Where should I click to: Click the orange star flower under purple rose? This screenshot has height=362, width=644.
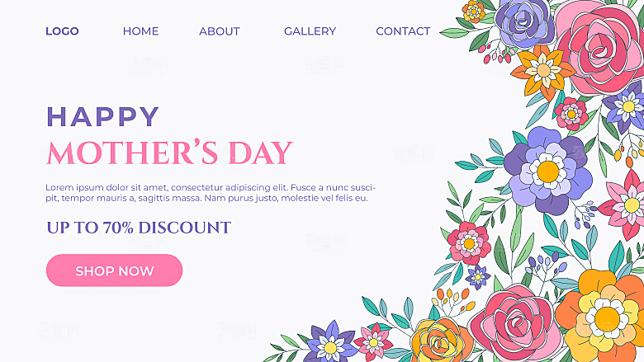pyautogui.click(x=543, y=72)
